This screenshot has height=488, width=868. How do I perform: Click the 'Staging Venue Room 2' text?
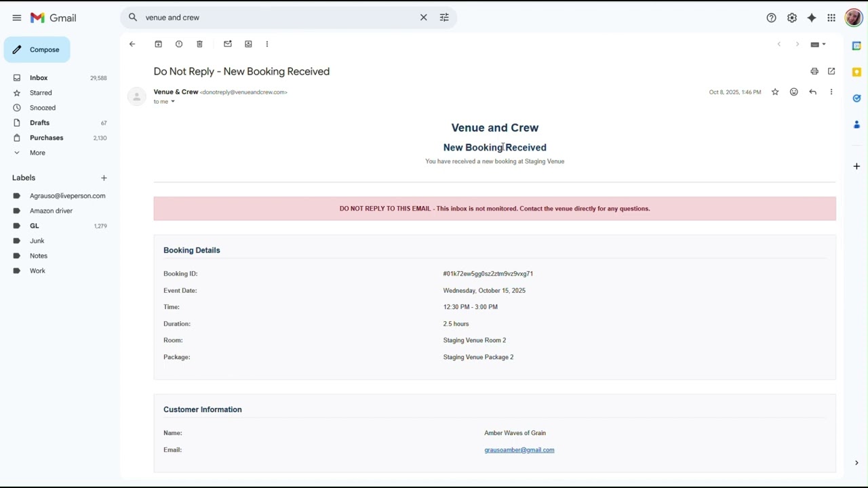pos(475,340)
